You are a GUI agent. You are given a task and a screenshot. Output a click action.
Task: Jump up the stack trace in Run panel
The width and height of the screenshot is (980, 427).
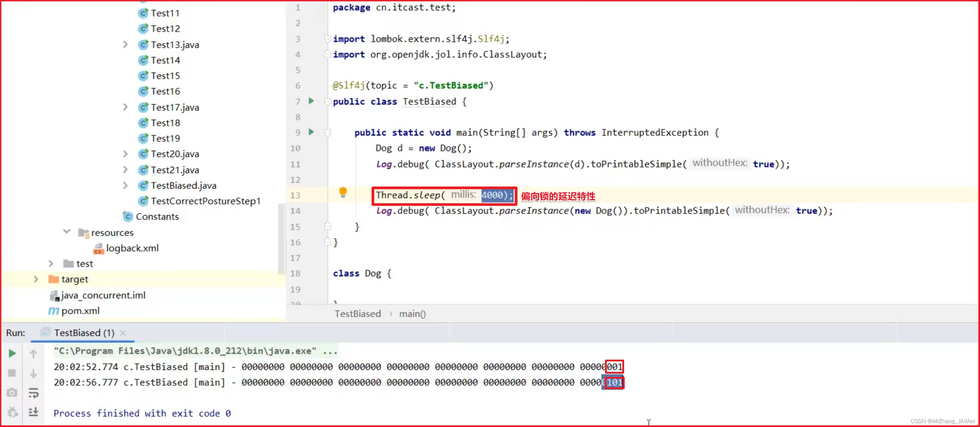click(x=33, y=354)
